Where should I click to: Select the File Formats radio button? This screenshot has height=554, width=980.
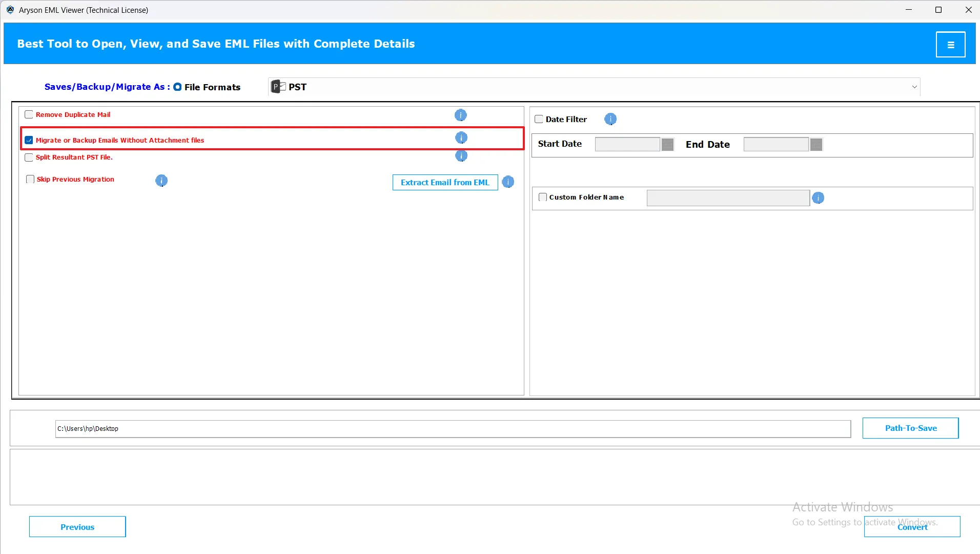click(177, 87)
